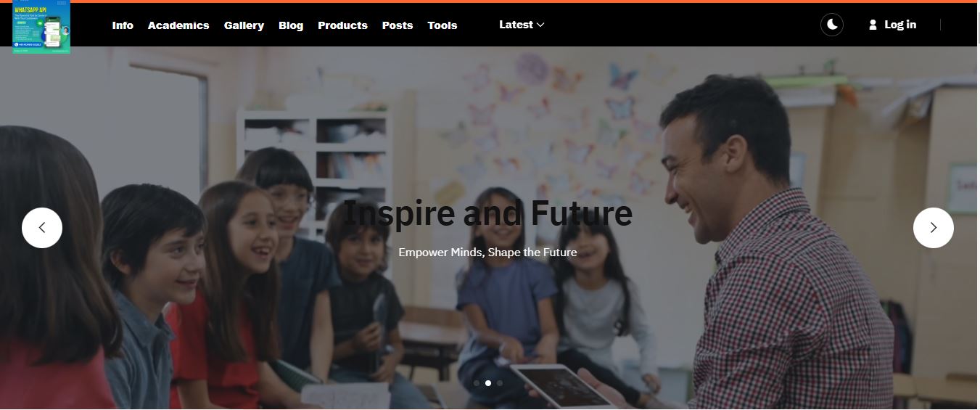Open the Academics menu item
The height and width of the screenshot is (410, 980).
(178, 25)
